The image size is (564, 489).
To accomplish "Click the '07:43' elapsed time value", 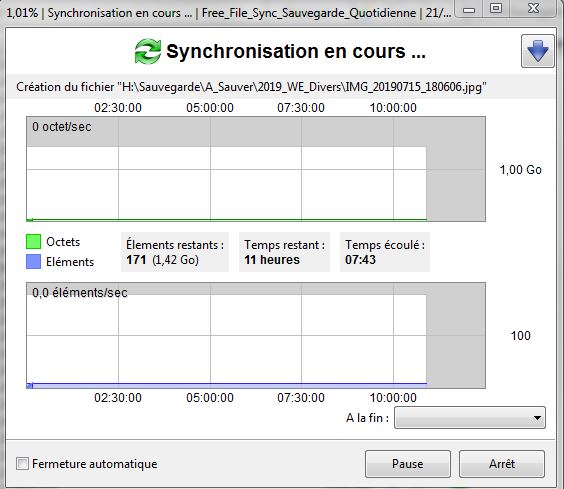I will click(x=360, y=260).
